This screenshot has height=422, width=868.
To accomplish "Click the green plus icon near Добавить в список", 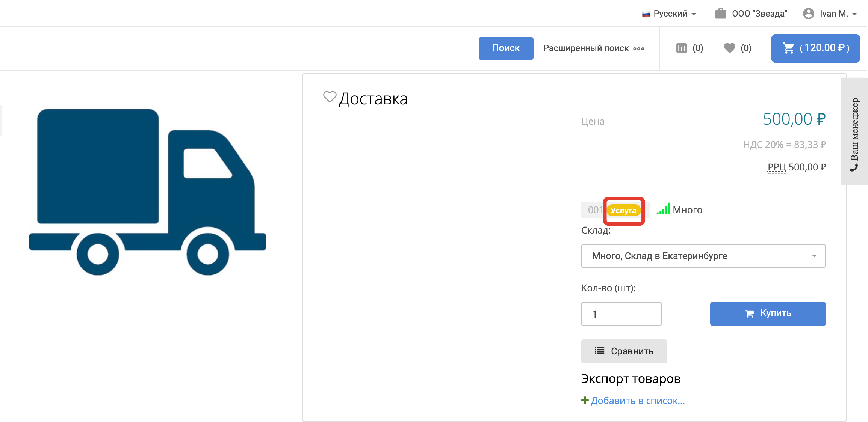I will coord(585,401).
